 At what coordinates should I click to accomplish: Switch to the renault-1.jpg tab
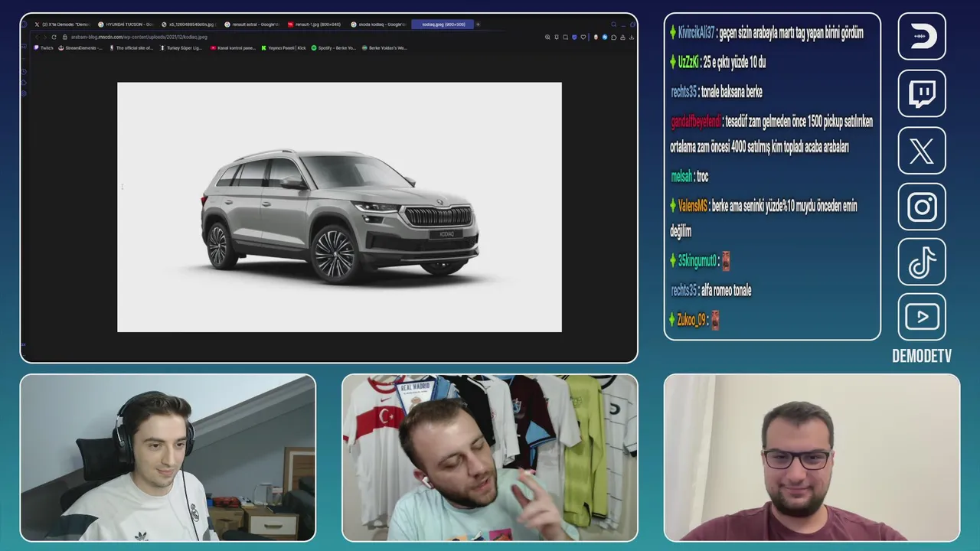(x=315, y=24)
